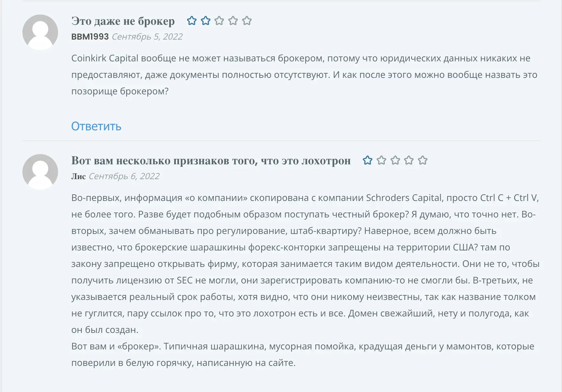The image size is (562, 392).
Task: Click the Ответить reply link
Action: (x=96, y=126)
